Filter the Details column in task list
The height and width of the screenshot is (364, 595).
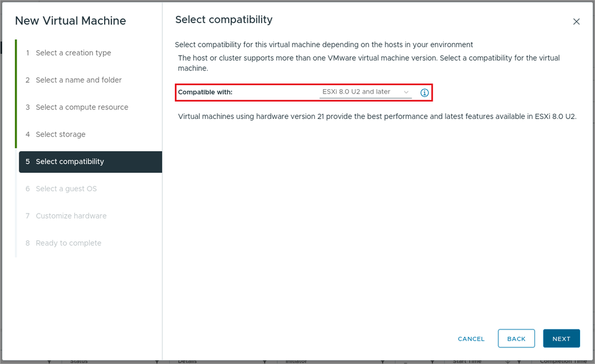point(265,362)
